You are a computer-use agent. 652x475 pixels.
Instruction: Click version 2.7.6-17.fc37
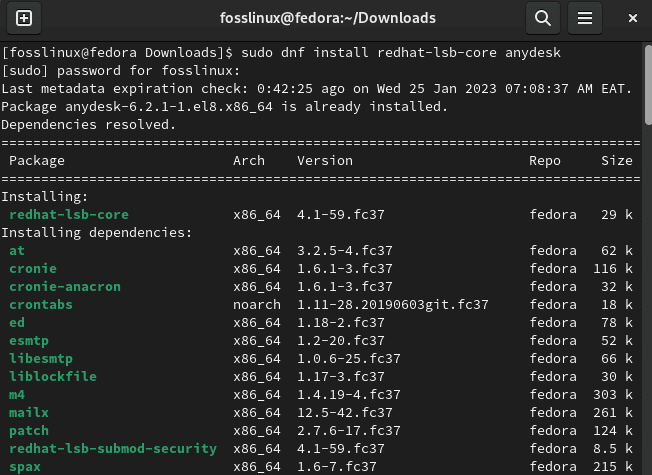tap(348, 430)
